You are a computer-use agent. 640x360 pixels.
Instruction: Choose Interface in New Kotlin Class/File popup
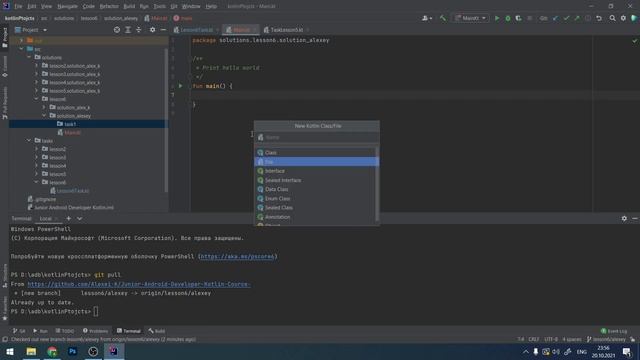click(316, 171)
